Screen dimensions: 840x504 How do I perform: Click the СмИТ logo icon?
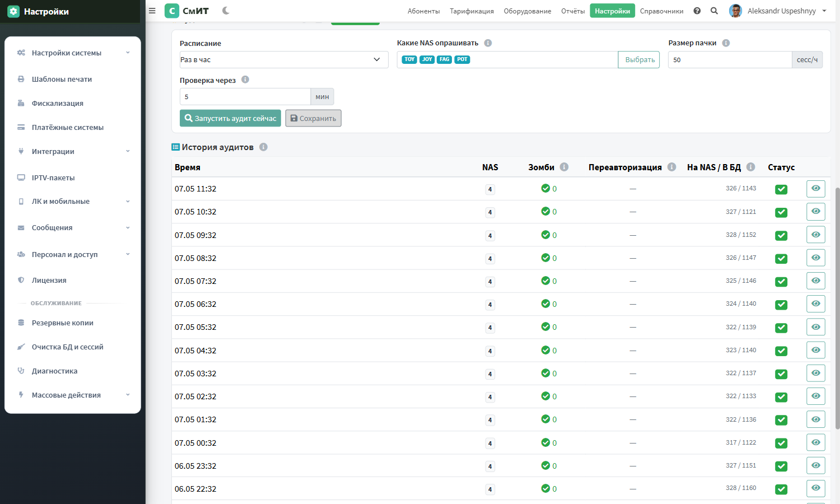pos(172,11)
